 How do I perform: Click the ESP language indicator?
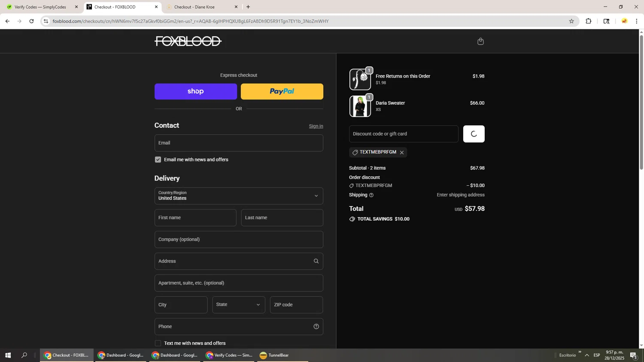(597, 355)
